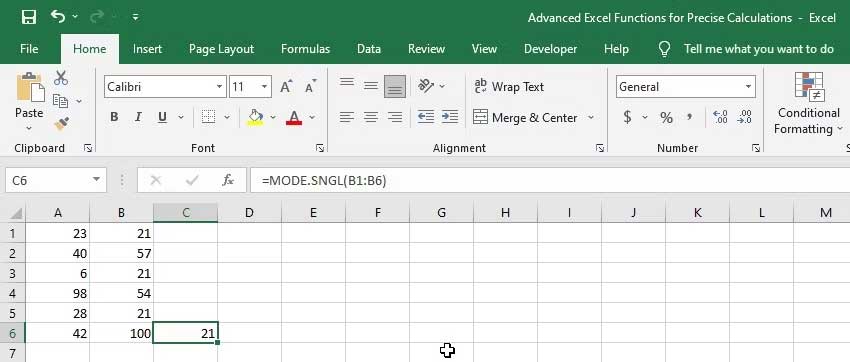The width and height of the screenshot is (850, 362).
Task: Select Center horizontal align icon
Action: click(x=371, y=117)
